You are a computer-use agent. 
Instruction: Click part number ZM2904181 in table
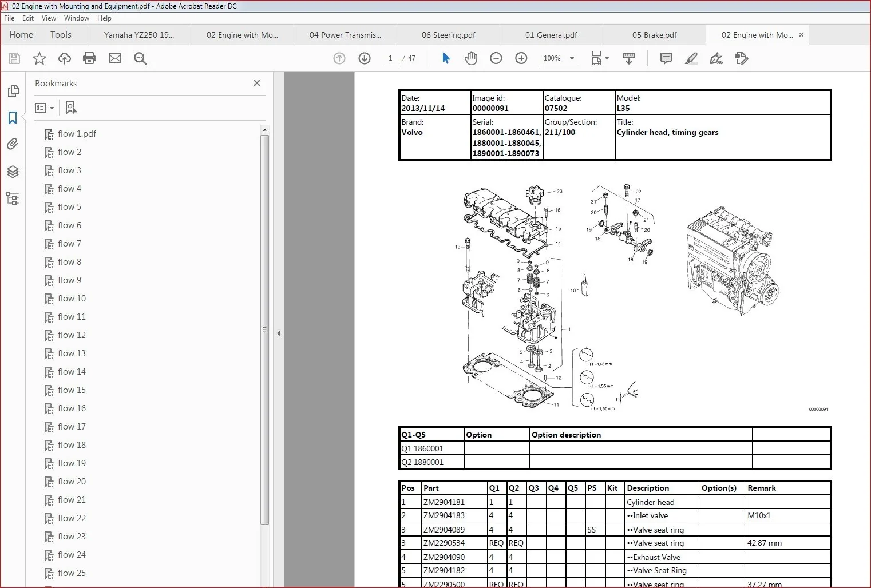pyautogui.click(x=444, y=502)
